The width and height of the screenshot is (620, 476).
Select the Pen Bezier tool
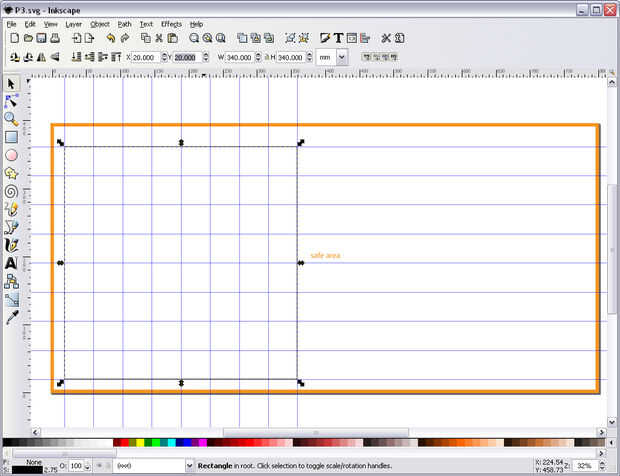[x=11, y=227]
